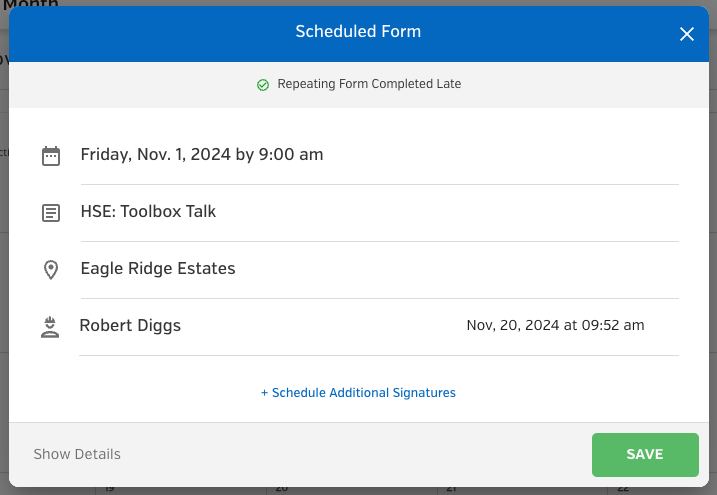
Task: Select calendar day 22 below the dialog
Action: (x=623, y=490)
